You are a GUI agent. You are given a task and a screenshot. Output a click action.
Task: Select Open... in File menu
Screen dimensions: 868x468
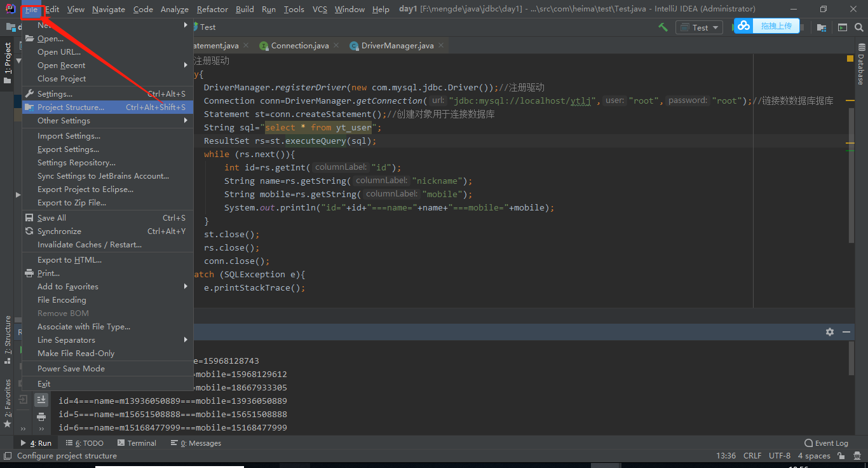[107, 38]
